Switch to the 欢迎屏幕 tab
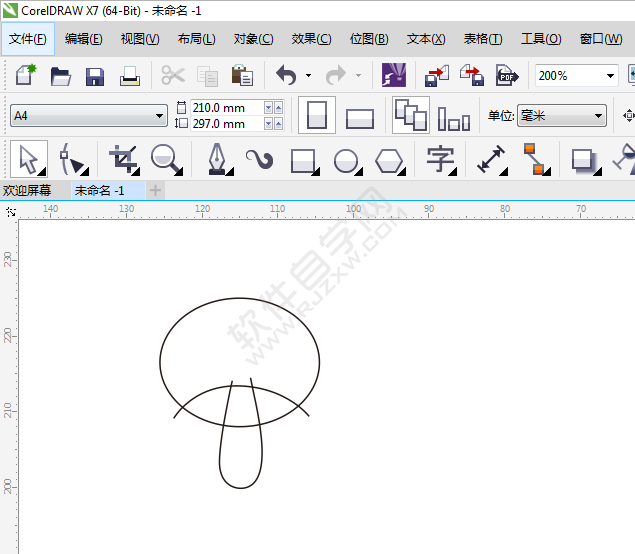This screenshot has height=554, width=635. tap(27, 190)
